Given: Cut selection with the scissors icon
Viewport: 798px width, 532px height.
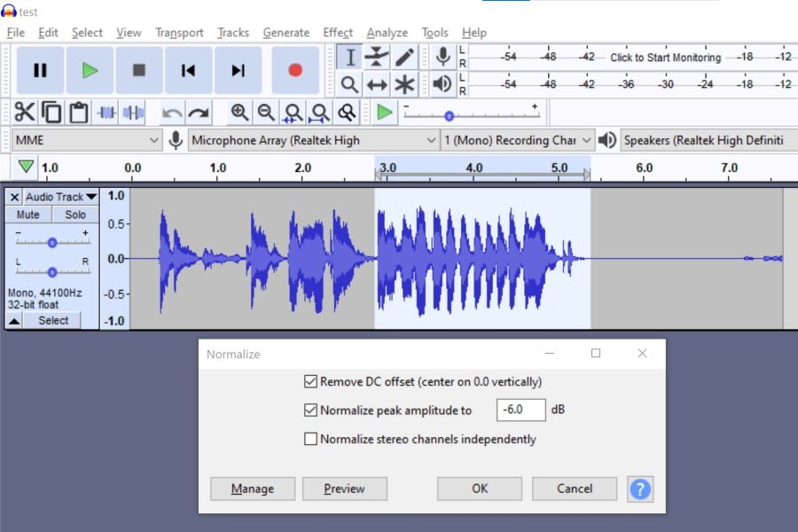Looking at the screenshot, I should 25,113.
